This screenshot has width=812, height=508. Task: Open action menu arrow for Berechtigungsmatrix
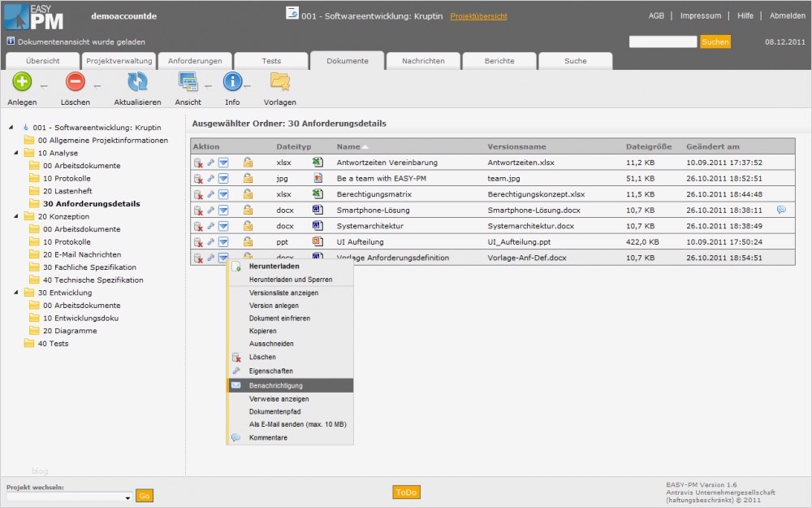pos(223,194)
